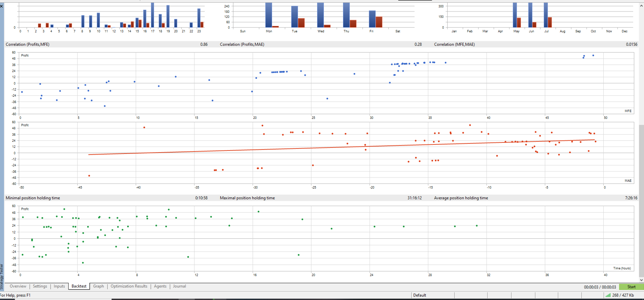Click the 'Jul' label on the monthly chart
Screen dimensions: 644x300
pos(546,31)
